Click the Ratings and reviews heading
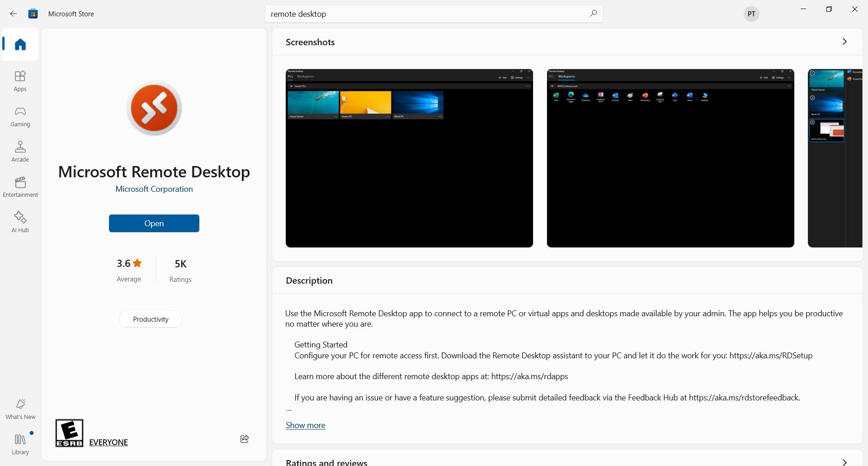Viewport: 868px width, 466px height. (x=326, y=462)
